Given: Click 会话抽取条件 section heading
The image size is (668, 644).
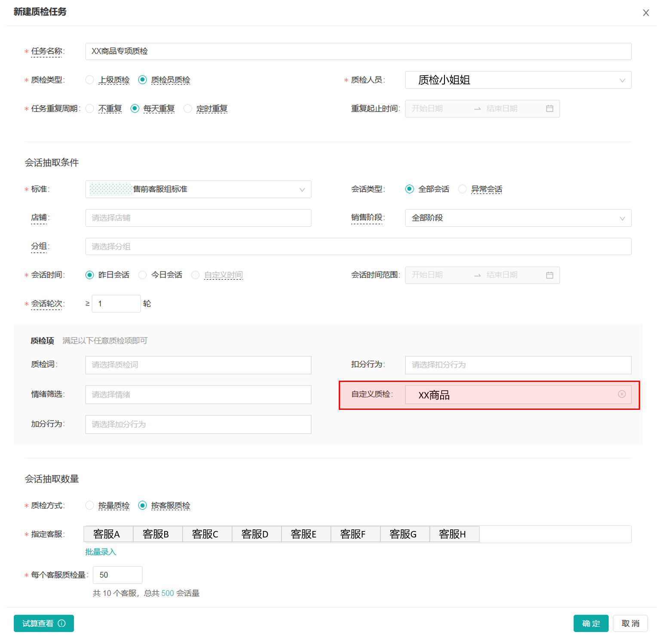Looking at the screenshot, I should click(52, 163).
